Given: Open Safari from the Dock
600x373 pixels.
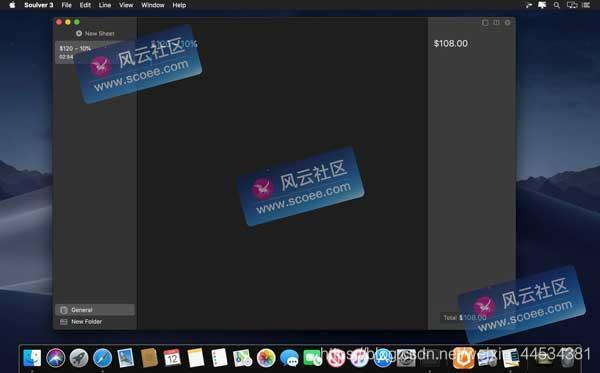Looking at the screenshot, I should tap(102, 358).
